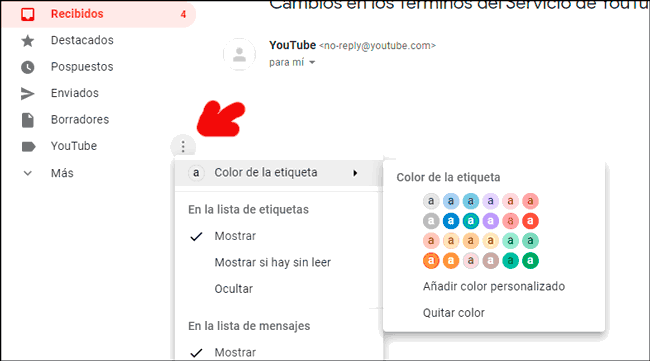Pick the brownish-mauve label color swatch
This screenshot has height=361, width=650.
click(490, 261)
